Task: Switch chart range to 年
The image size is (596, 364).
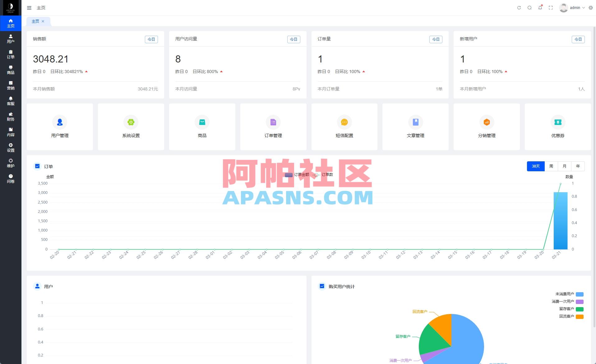Action: [578, 166]
